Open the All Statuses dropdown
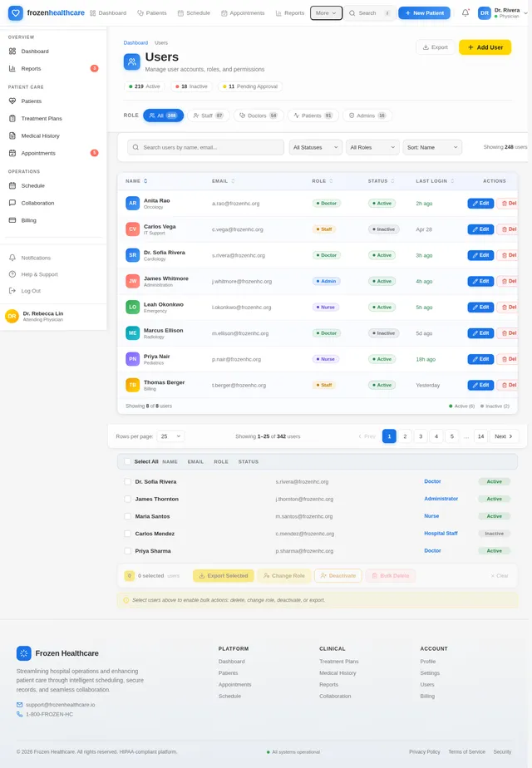532x768 pixels. click(316, 147)
